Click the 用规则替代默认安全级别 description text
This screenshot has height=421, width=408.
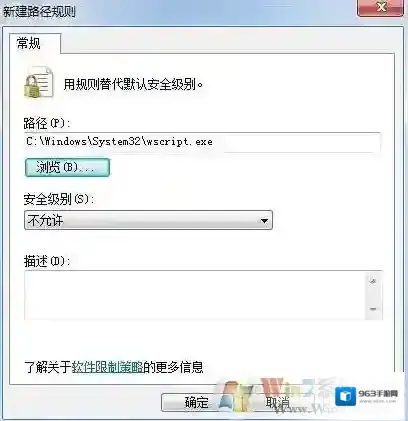[133, 84]
